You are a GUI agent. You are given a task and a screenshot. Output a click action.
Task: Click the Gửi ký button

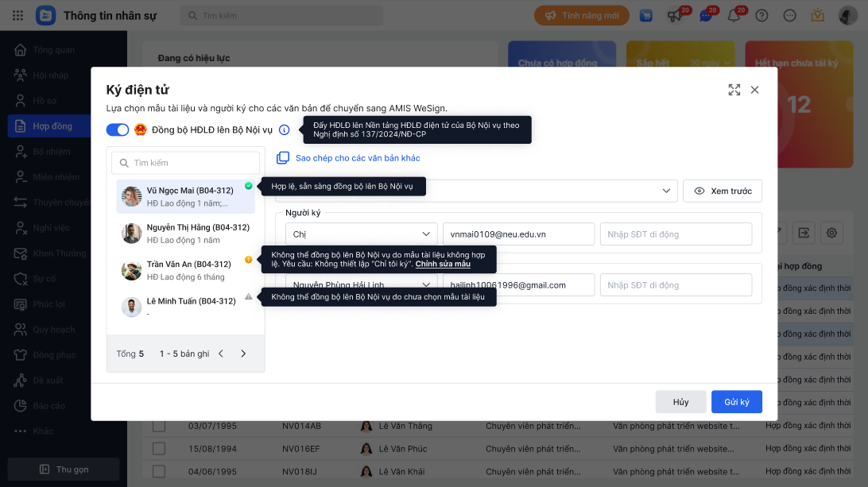click(737, 402)
